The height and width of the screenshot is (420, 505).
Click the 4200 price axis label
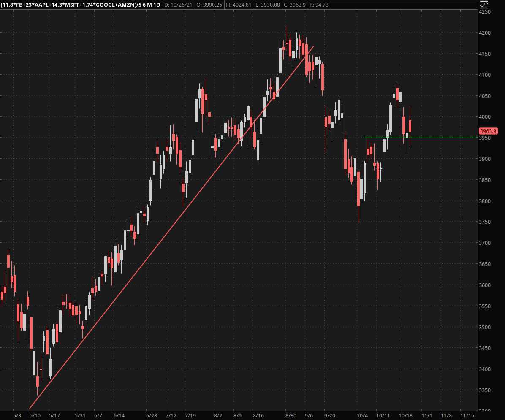(x=484, y=33)
